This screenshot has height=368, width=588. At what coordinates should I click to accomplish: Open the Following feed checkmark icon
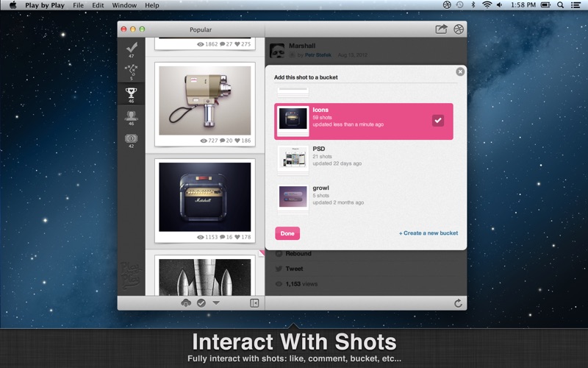click(x=132, y=47)
